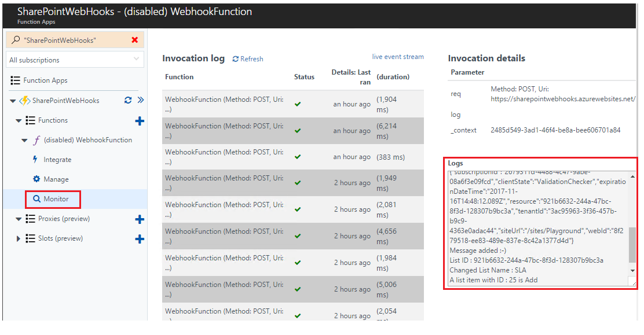Click the Details: Last ran column header
The height and width of the screenshot is (335, 644).
click(x=351, y=77)
